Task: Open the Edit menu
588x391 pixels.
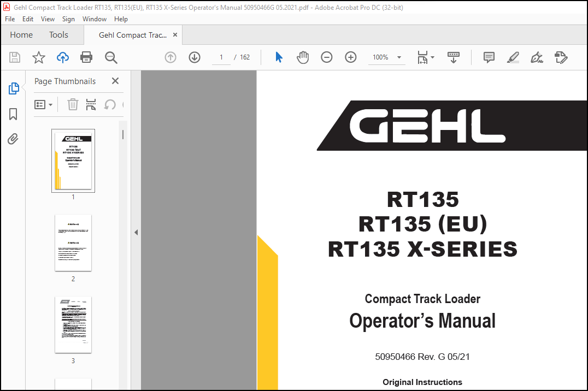Action: 28,19
